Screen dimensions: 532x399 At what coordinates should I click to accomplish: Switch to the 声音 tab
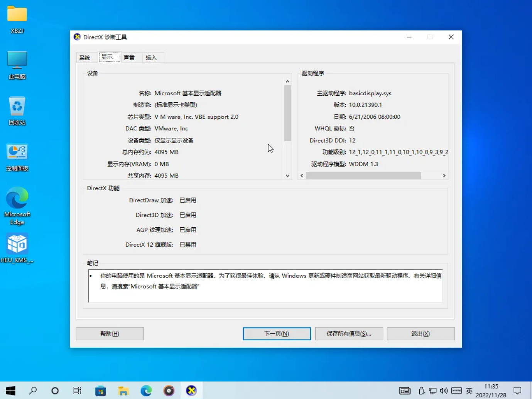[x=130, y=57]
